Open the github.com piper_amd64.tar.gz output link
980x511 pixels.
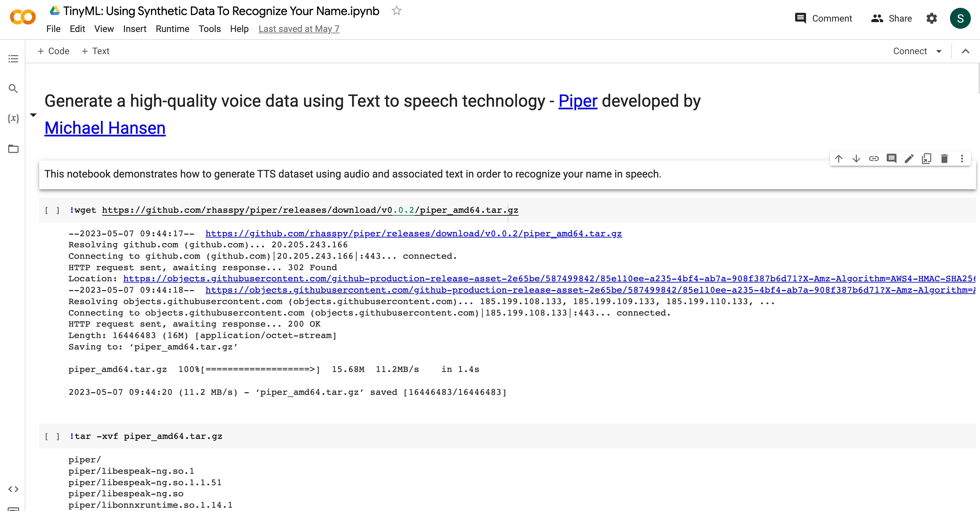414,234
